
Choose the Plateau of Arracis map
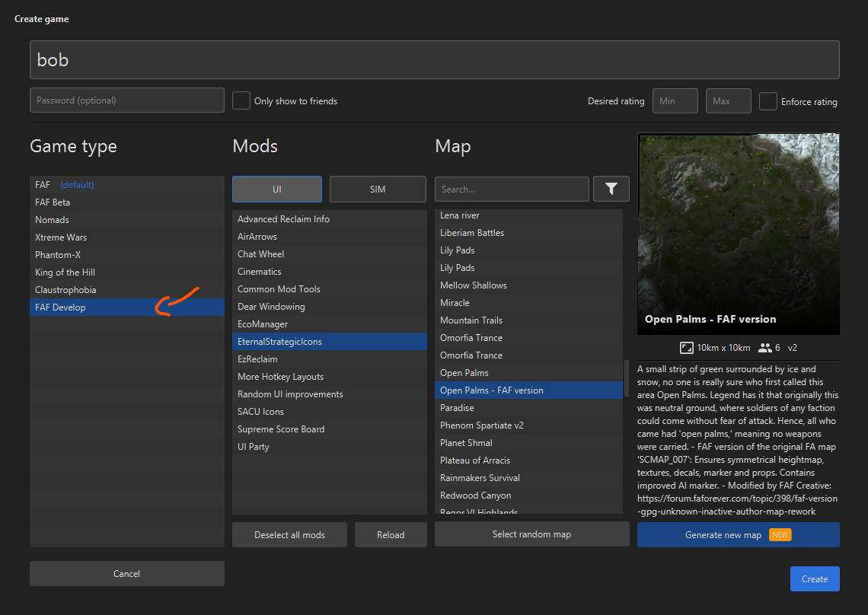pos(528,460)
